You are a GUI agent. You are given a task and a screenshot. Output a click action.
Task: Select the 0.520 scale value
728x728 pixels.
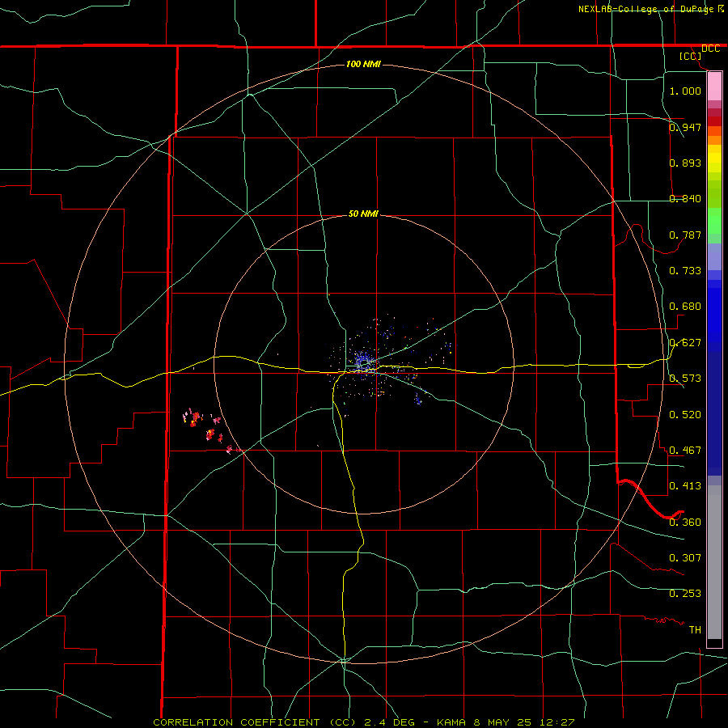(685, 414)
